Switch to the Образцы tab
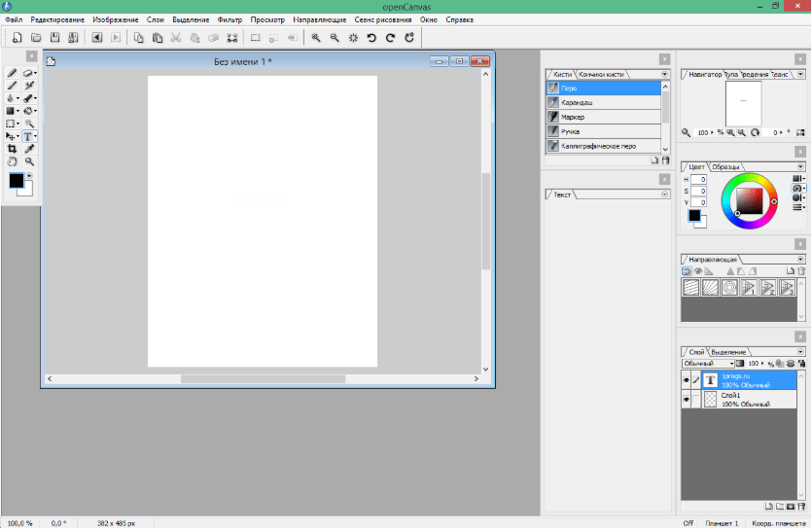 pyautogui.click(x=725, y=167)
